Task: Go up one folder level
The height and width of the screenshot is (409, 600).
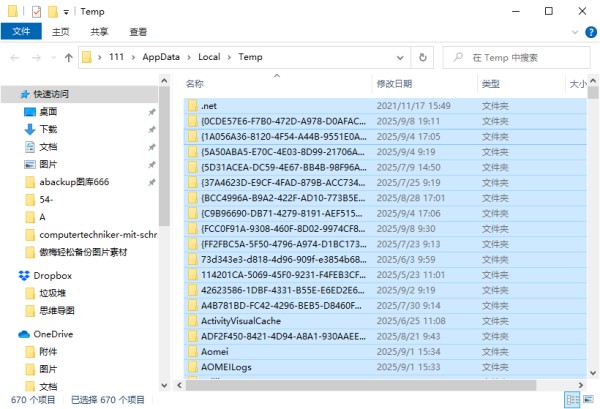Action: 69,58
